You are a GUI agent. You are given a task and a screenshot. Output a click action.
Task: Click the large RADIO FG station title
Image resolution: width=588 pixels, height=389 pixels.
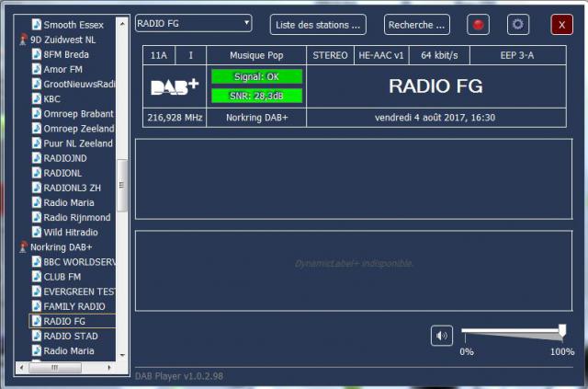[x=435, y=86]
